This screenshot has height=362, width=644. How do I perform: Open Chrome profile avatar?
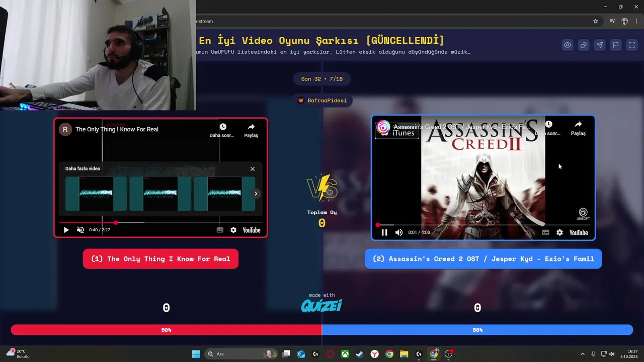click(x=624, y=21)
